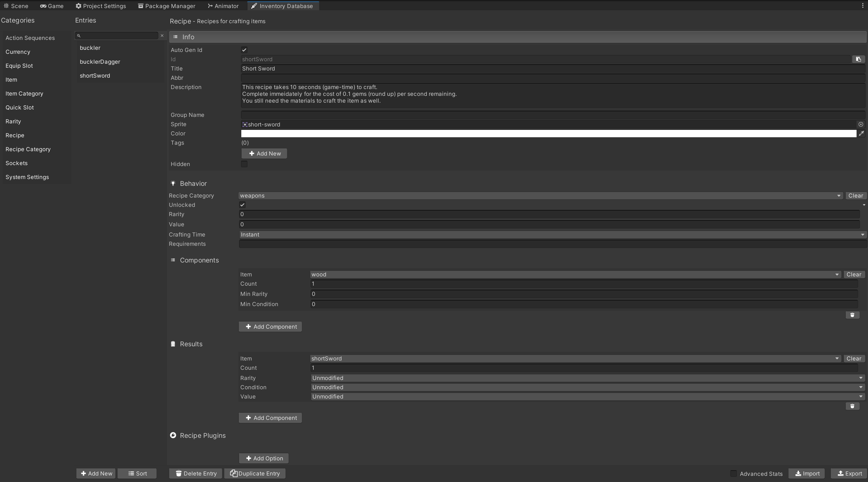Open the Animator tab
Viewport: 868px width, 482px height.
click(223, 6)
